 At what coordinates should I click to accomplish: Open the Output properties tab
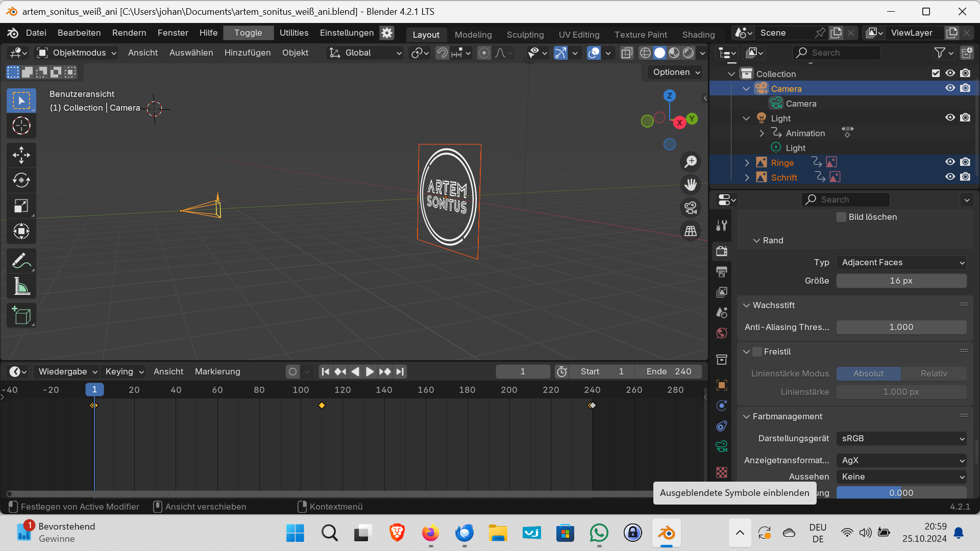click(x=721, y=272)
